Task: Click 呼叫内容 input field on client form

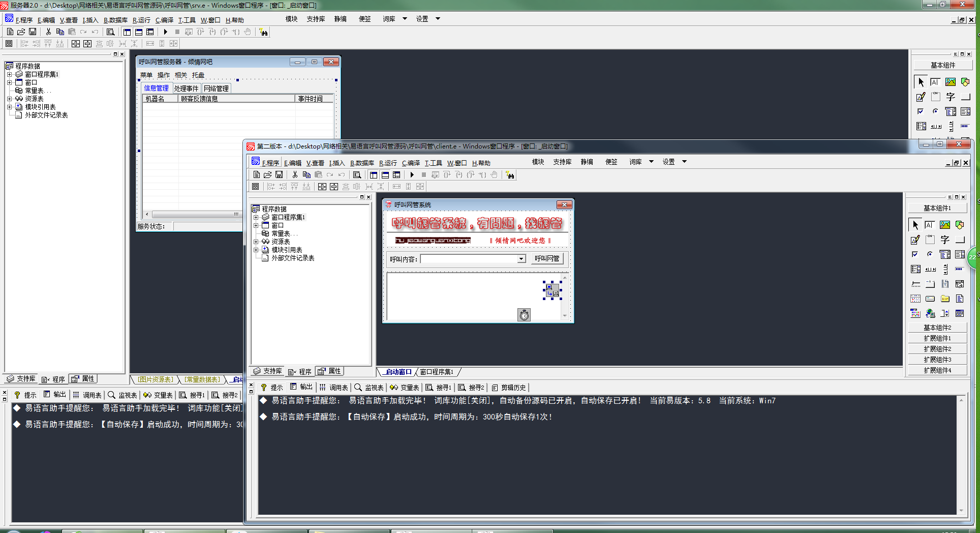Action: click(469, 259)
